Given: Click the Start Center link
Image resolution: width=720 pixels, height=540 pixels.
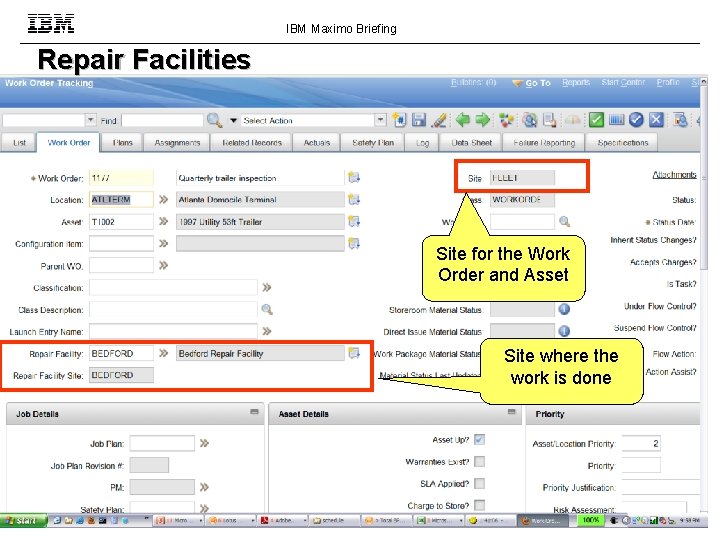Looking at the screenshot, I should pos(623,83).
